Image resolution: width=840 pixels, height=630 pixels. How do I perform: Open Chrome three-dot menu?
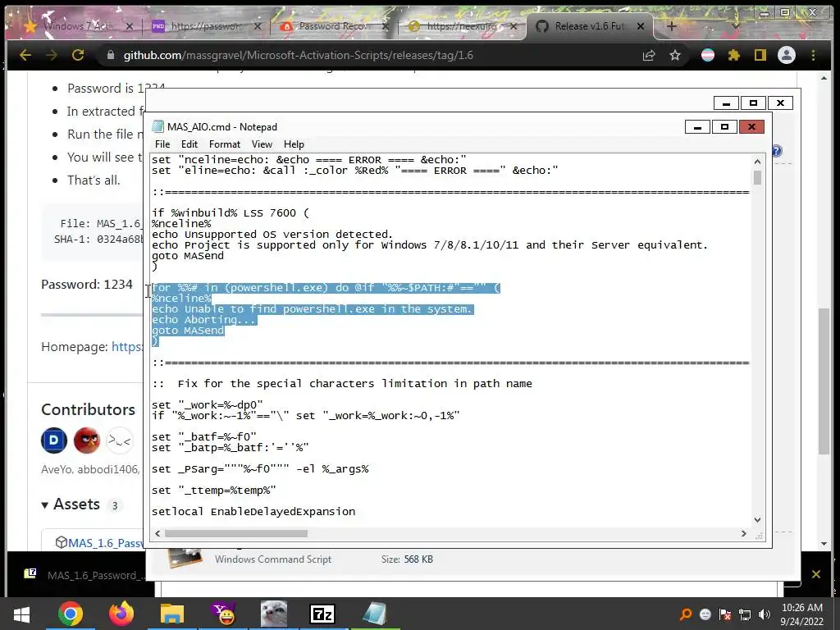(813, 55)
